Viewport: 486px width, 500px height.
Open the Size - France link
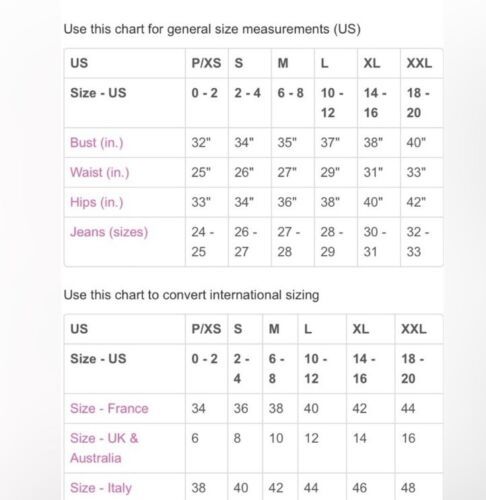point(109,408)
